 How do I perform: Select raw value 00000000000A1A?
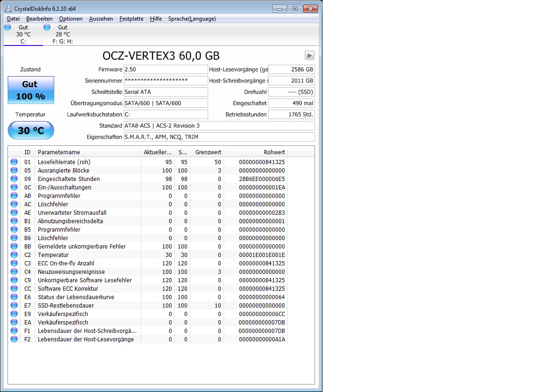262,339
